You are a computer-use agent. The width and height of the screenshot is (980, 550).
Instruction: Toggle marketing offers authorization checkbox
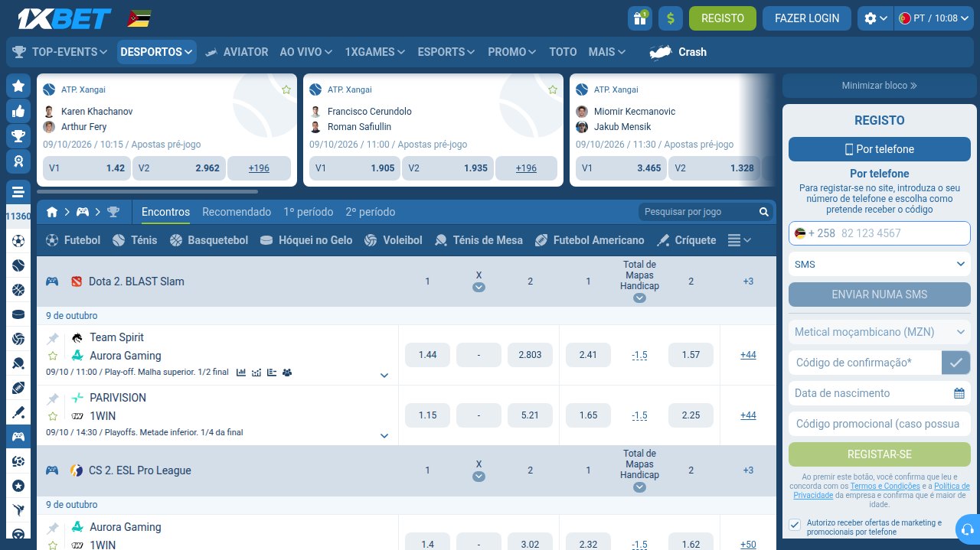tap(795, 525)
